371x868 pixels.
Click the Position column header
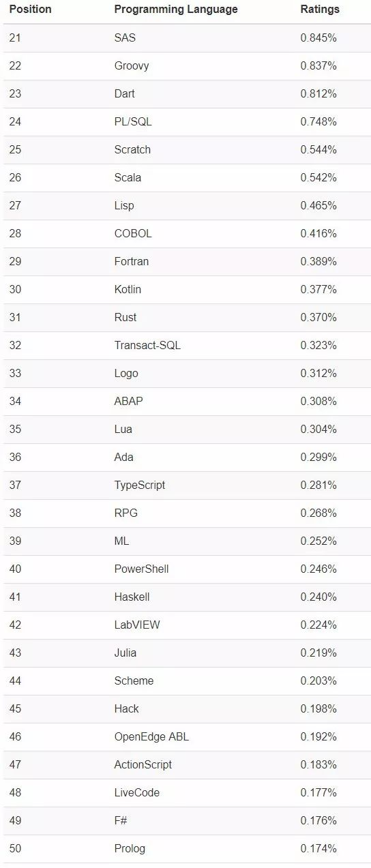(x=30, y=10)
